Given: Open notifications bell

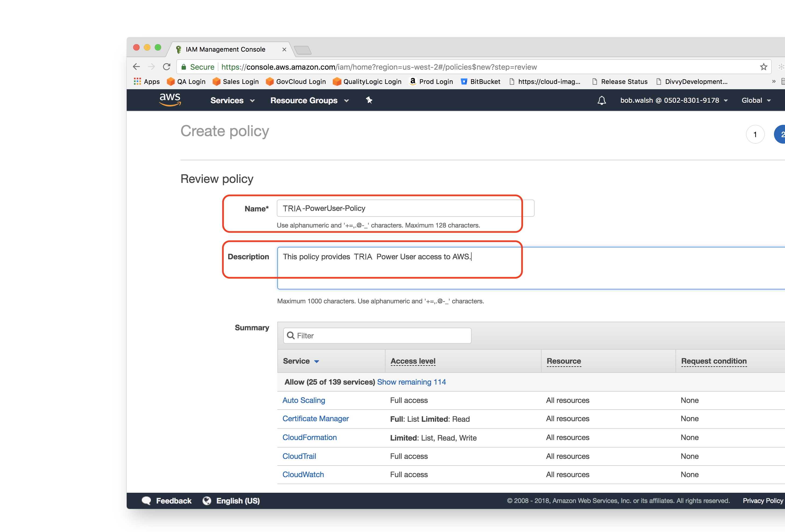Looking at the screenshot, I should click(x=602, y=100).
